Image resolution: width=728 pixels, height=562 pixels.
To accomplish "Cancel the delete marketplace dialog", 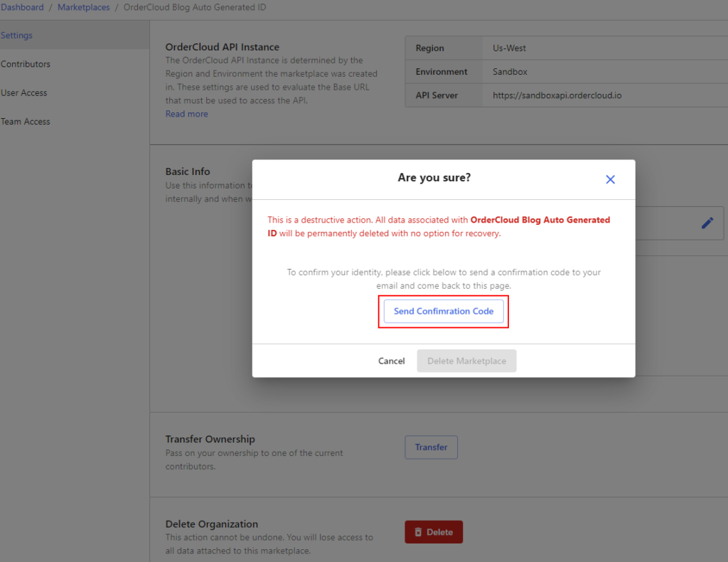I will 392,361.
